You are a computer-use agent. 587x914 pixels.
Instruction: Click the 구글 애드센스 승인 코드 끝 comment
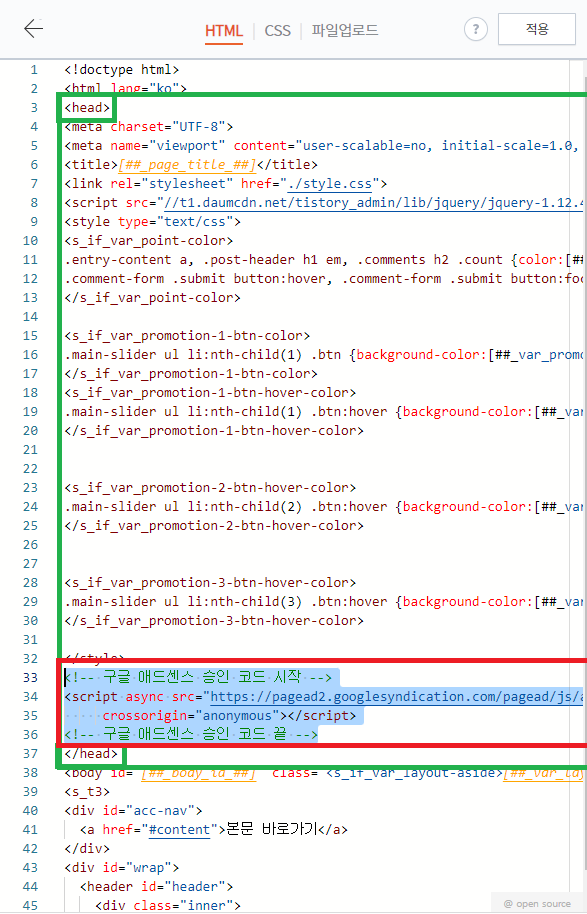[191, 734]
